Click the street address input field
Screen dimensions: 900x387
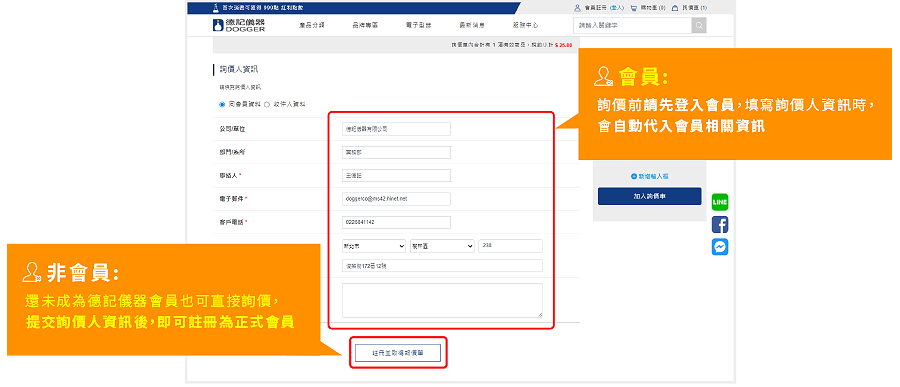point(442,266)
